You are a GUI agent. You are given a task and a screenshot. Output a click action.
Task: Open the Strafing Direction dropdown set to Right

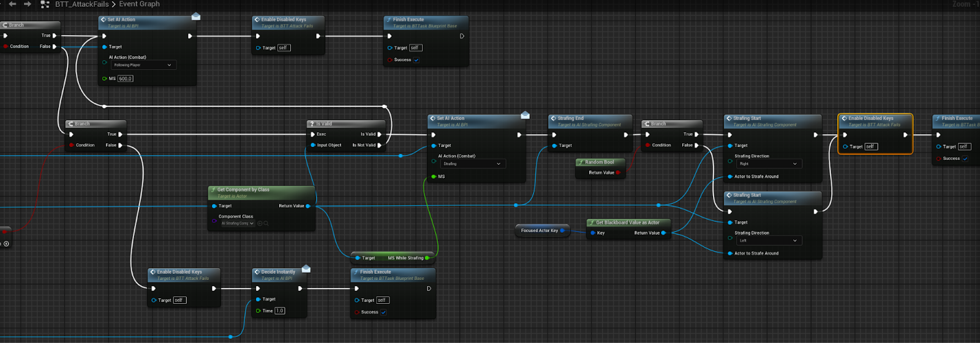point(769,164)
